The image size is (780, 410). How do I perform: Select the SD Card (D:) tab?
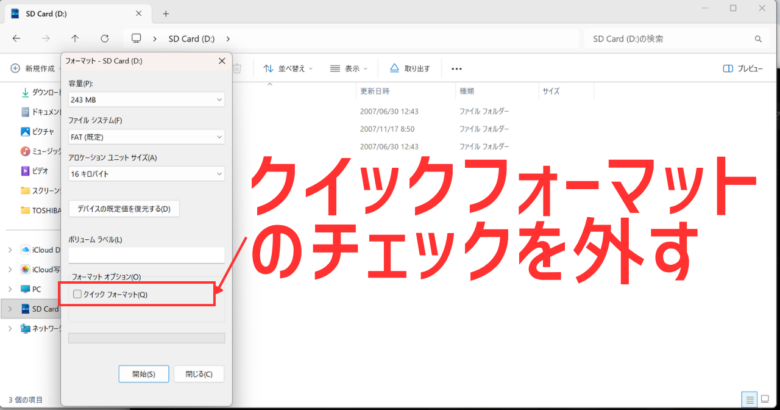point(77,13)
